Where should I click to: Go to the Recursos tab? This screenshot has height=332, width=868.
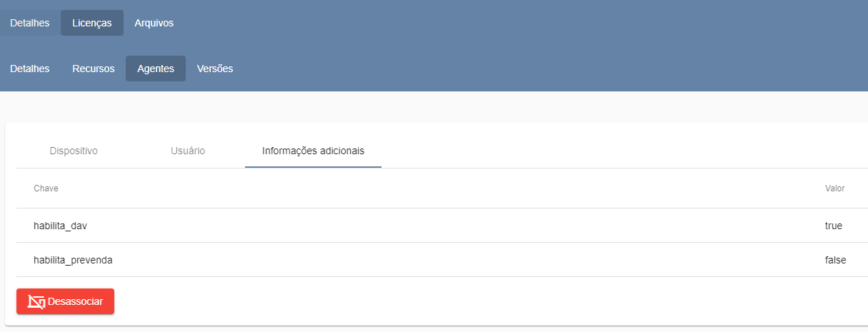click(x=94, y=69)
